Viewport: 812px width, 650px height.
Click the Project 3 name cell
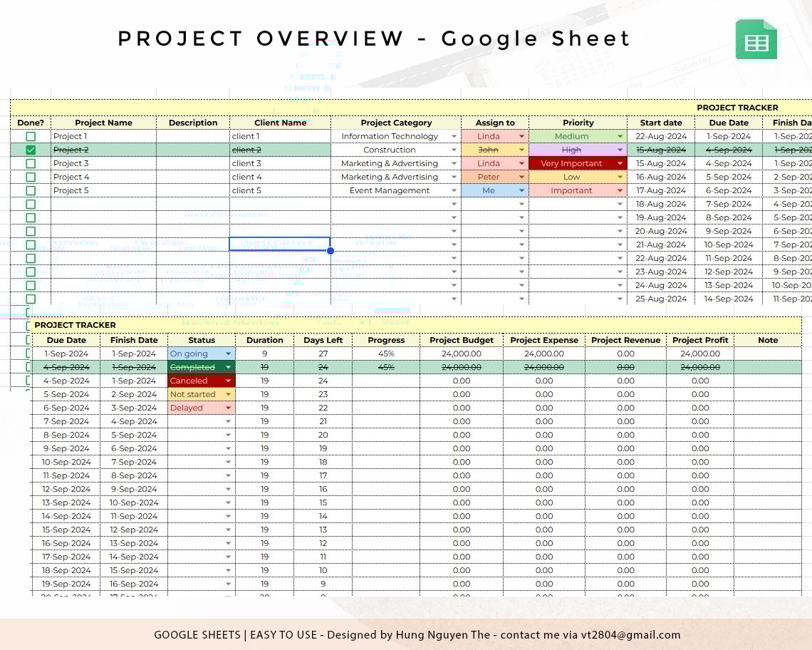(103, 163)
